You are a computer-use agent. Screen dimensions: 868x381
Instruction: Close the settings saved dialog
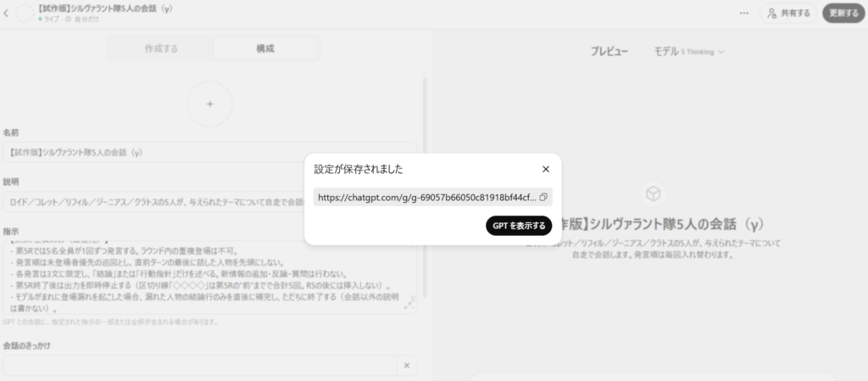click(545, 169)
